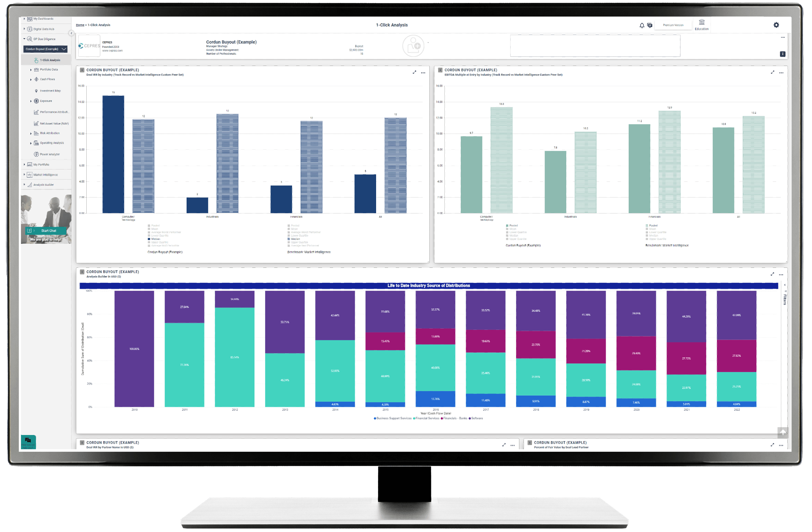The width and height of the screenshot is (812, 532).
Task: Open the settings gear icon
Action: click(x=776, y=25)
